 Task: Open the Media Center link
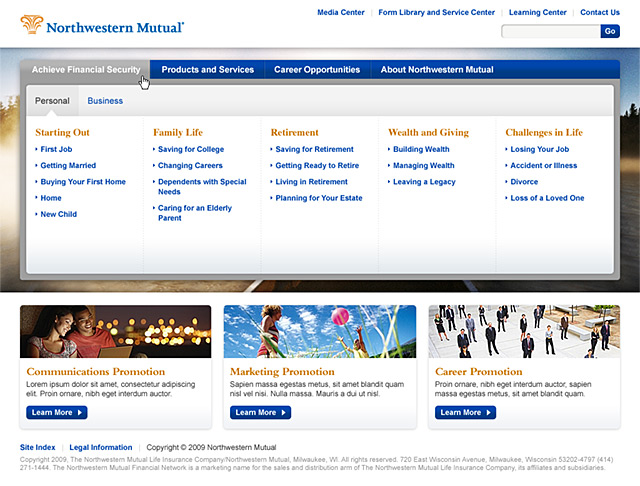click(x=341, y=13)
